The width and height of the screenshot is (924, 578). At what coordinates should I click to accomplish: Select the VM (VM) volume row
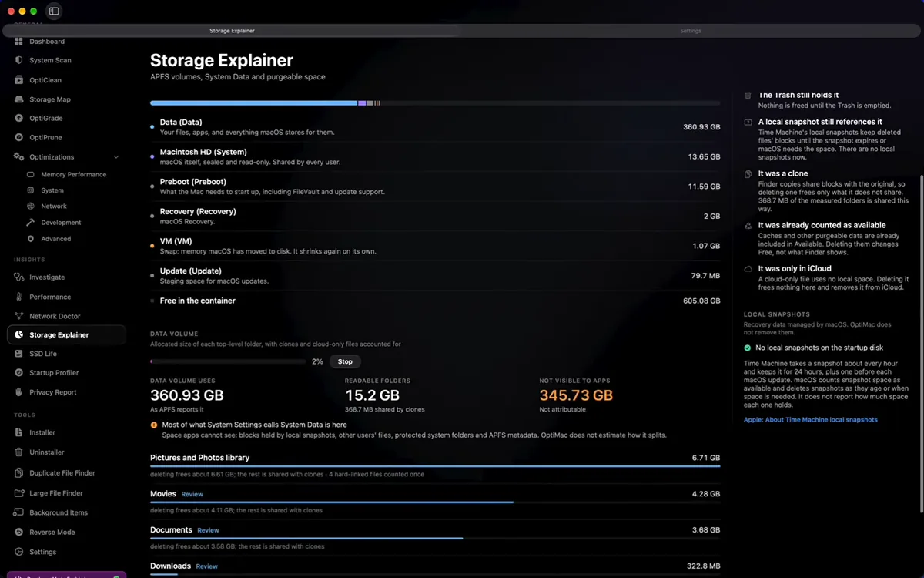tap(435, 245)
